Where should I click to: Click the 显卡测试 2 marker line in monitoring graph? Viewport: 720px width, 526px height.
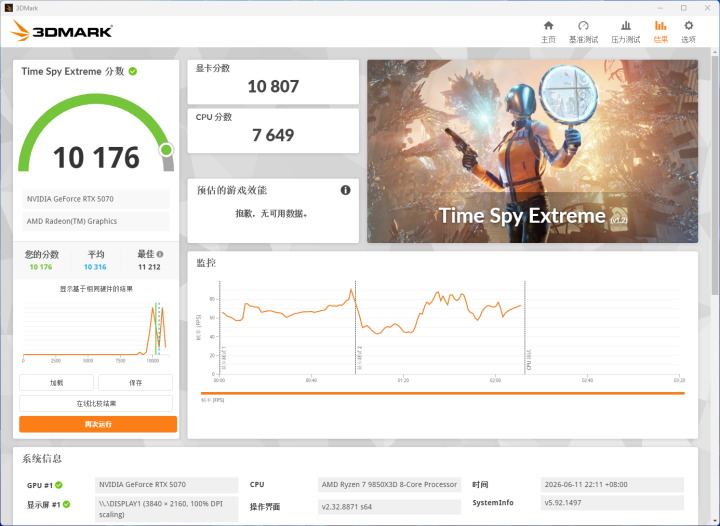click(x=355, y=327)
